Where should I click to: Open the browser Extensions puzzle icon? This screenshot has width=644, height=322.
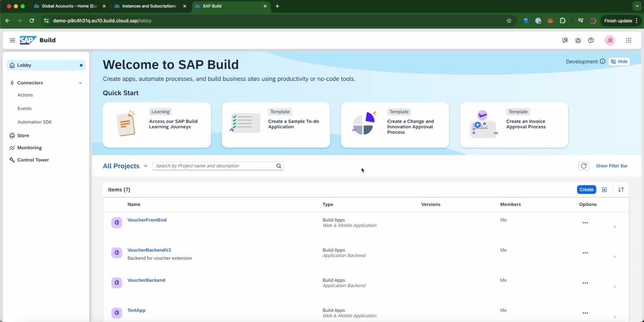coord(562,21)
